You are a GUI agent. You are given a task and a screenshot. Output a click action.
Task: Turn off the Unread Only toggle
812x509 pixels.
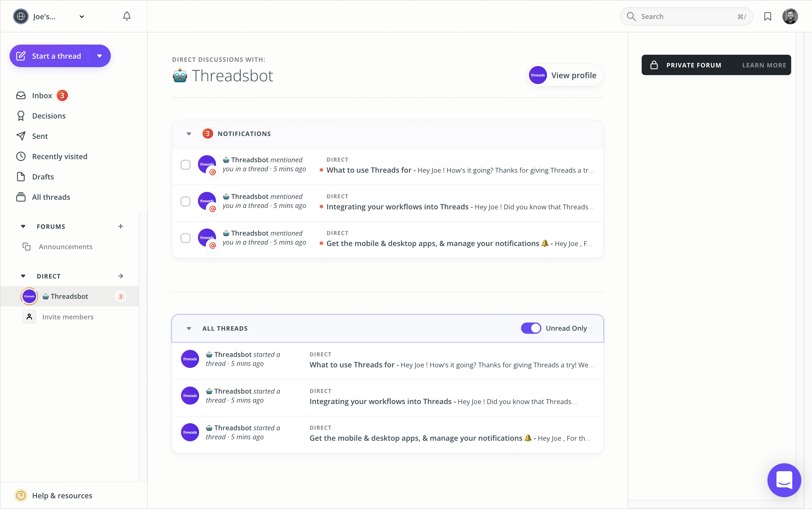[x=531, y=328]
